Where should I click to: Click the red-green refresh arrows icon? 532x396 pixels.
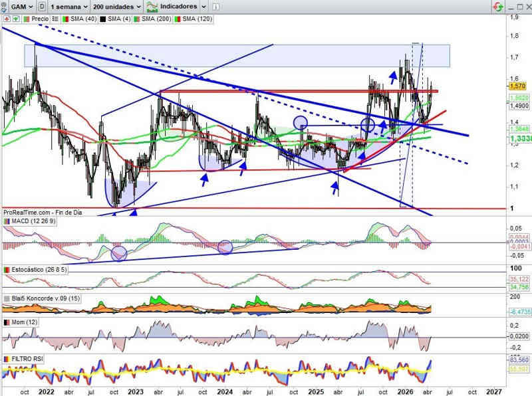click(497, 6)
